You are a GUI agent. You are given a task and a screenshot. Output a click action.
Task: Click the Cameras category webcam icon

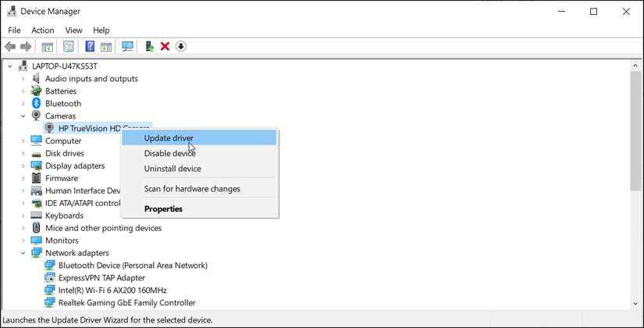click(x=36, y=116)
